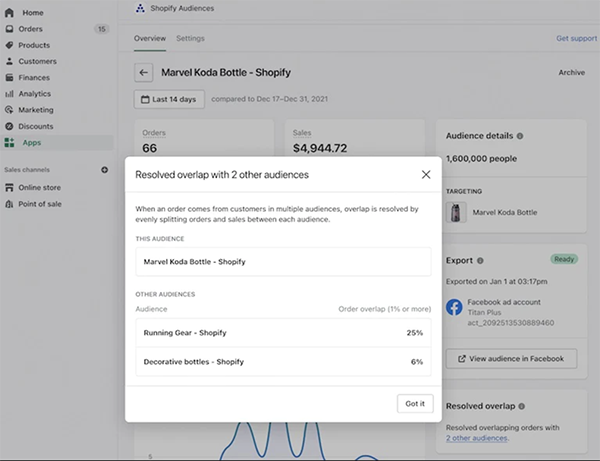Click the Sales channels heading
The image size is (600, 461).
pyautogui.click(x=27, y=170)
